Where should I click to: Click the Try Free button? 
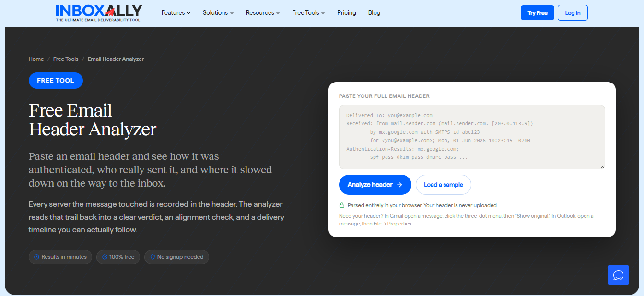click(538, 13)
